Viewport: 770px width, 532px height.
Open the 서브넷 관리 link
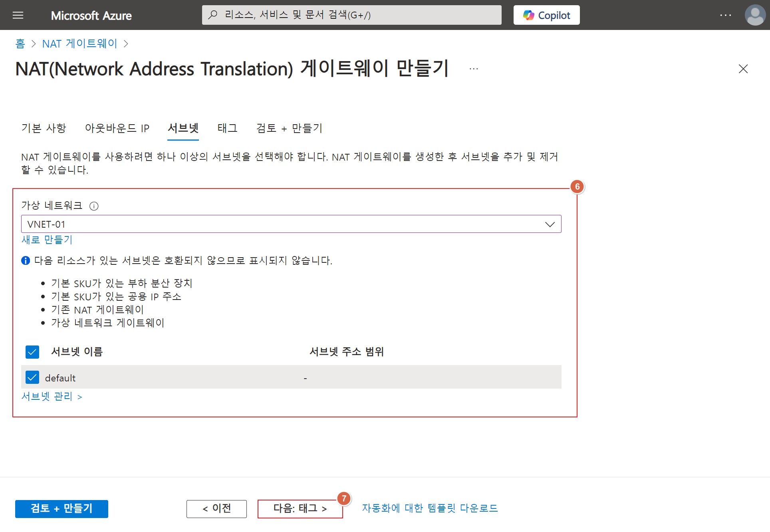pyautogui.click(x=52, y=397)
